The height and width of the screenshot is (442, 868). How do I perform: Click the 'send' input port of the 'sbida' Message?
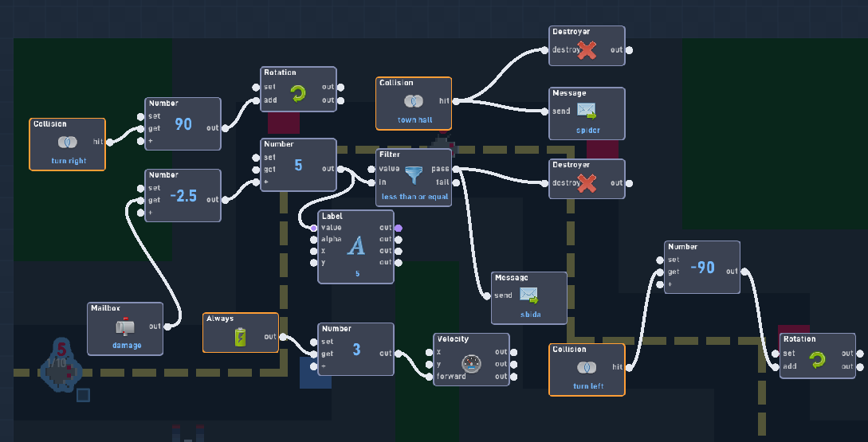click(487, 296)
